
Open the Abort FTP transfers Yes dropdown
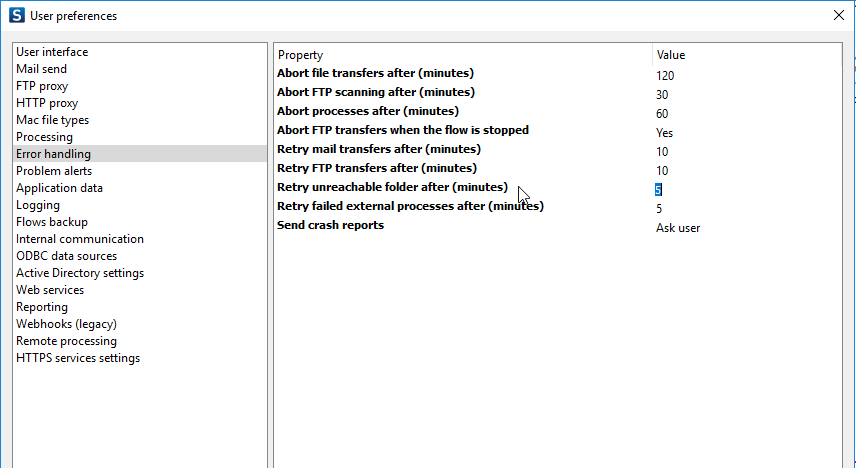[664, 132]
